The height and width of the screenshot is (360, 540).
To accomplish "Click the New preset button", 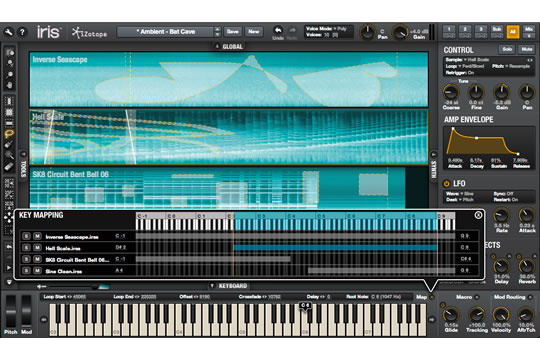I will click(x=254, y=32).
